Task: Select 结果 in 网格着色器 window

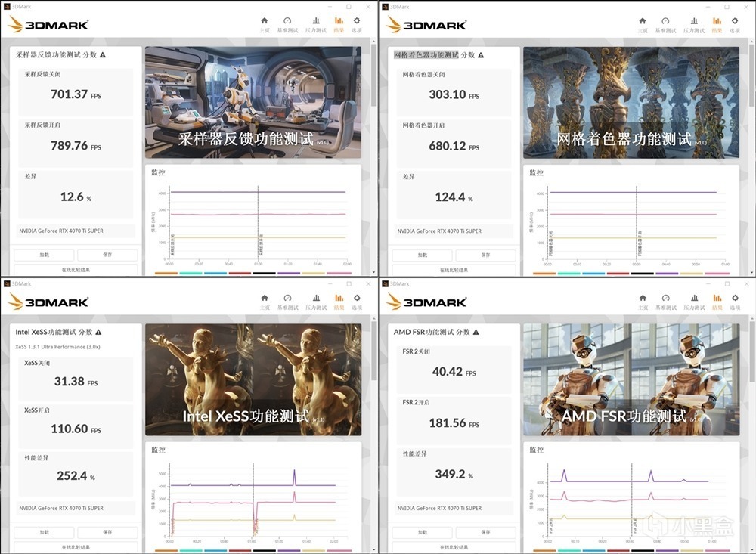Action: [717, 25]
